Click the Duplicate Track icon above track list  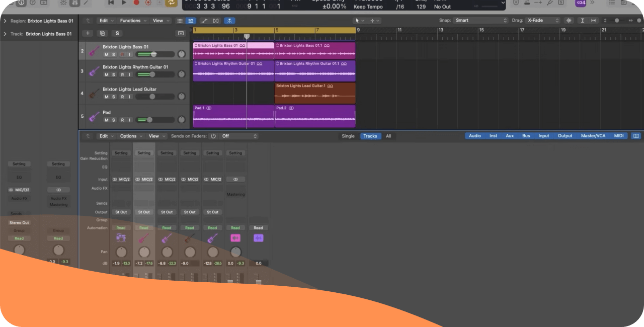pos(103,33)
